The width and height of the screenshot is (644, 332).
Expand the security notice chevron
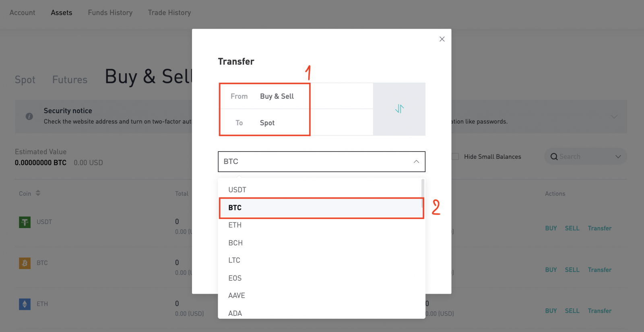click(x=614, y=117)
